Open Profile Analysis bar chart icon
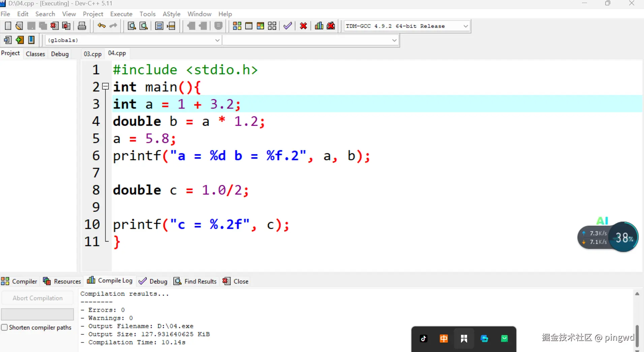Viewport: 644px width, 352px height. 319,26
